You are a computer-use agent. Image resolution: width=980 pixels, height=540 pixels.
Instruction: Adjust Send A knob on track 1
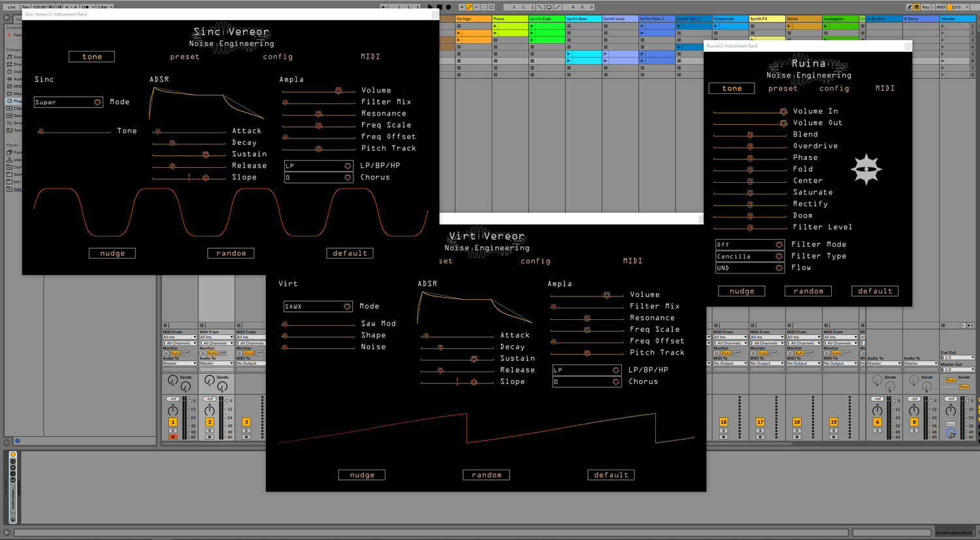[172, 380]
